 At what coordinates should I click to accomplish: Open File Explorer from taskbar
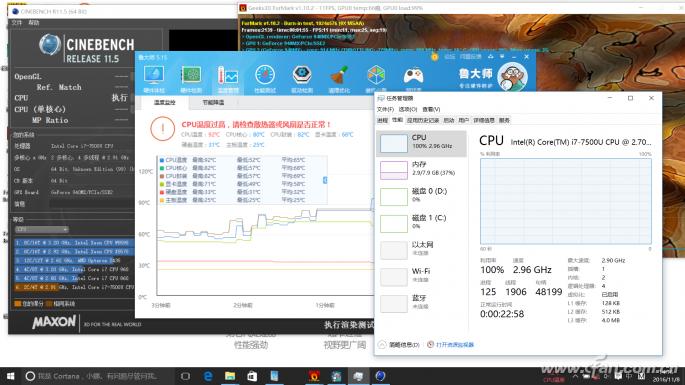[x=230, y=376]
